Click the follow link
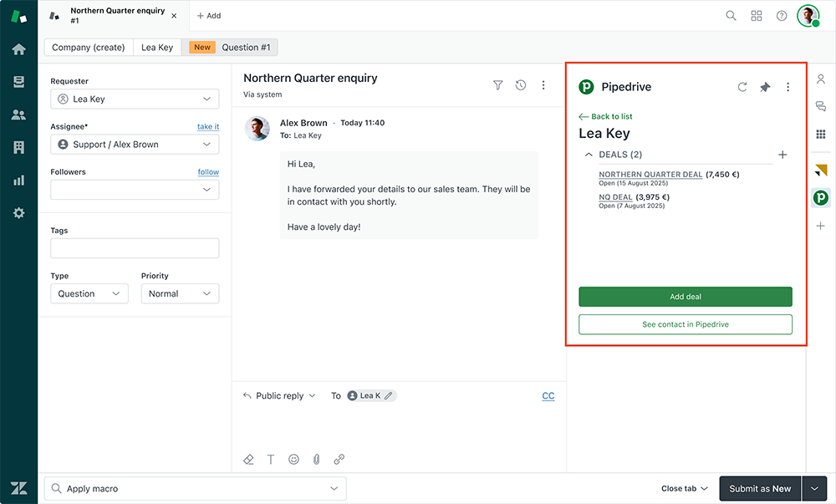The height and width of the screenshot is (504, 836). coord(208,172)
